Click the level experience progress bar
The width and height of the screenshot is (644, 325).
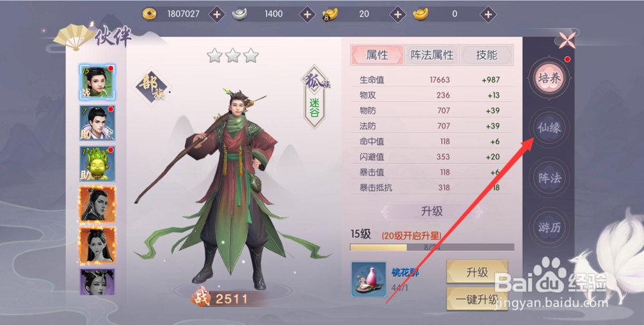click(x=432, y=247)
